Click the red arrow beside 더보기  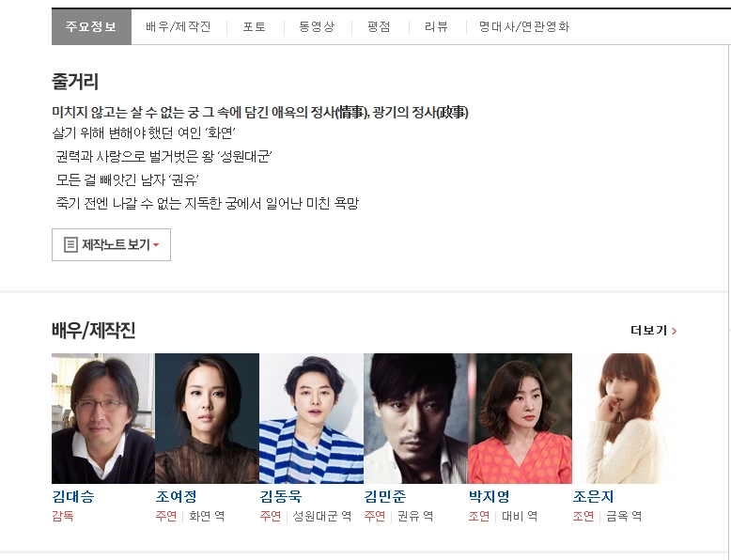pos(674,331)
